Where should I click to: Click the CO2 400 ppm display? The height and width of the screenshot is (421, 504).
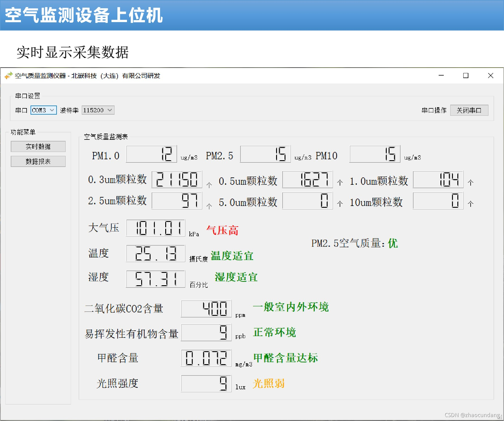pyautogui.click(x=206, y=309)
